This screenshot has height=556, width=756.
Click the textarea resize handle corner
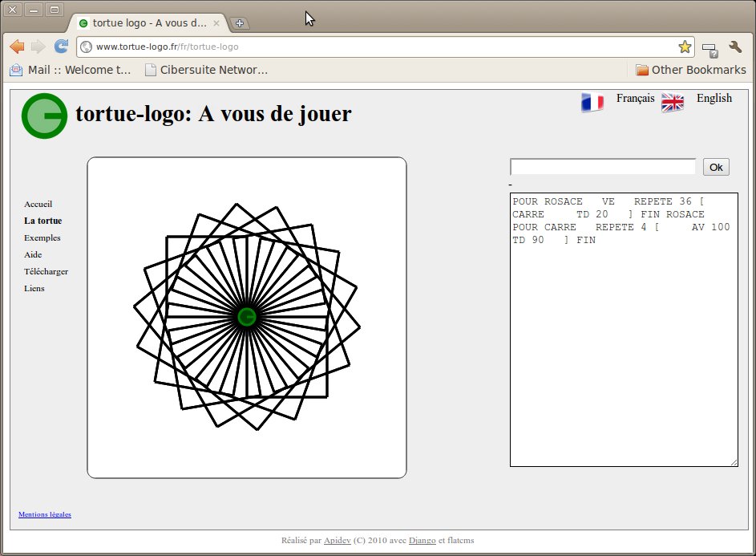pos(734,462)
